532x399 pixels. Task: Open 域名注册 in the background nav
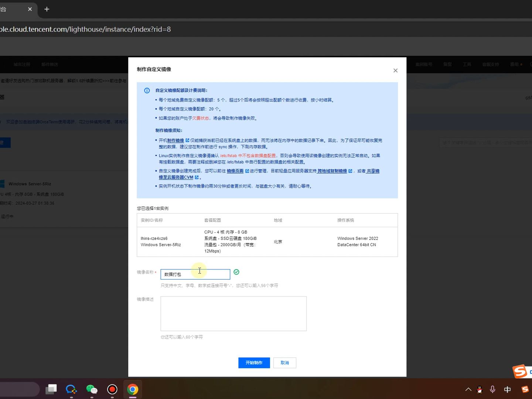tap(22, 64)
